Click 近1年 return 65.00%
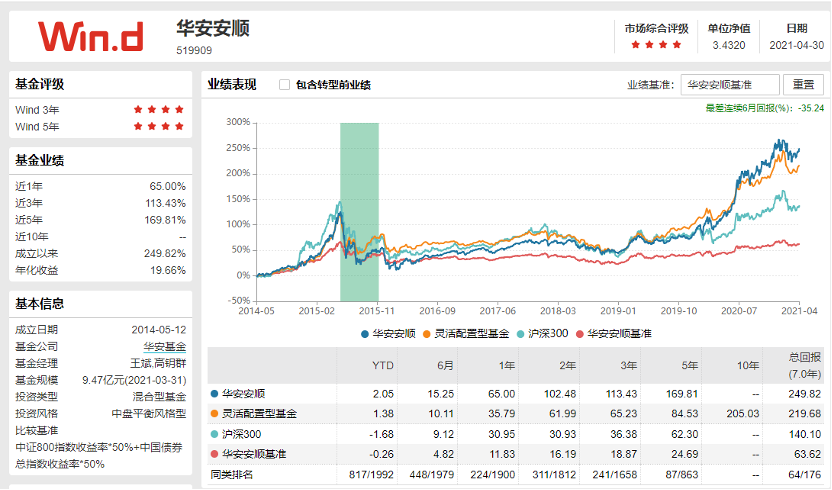Screen dimensions: 832x490 [x=168, y=186]
